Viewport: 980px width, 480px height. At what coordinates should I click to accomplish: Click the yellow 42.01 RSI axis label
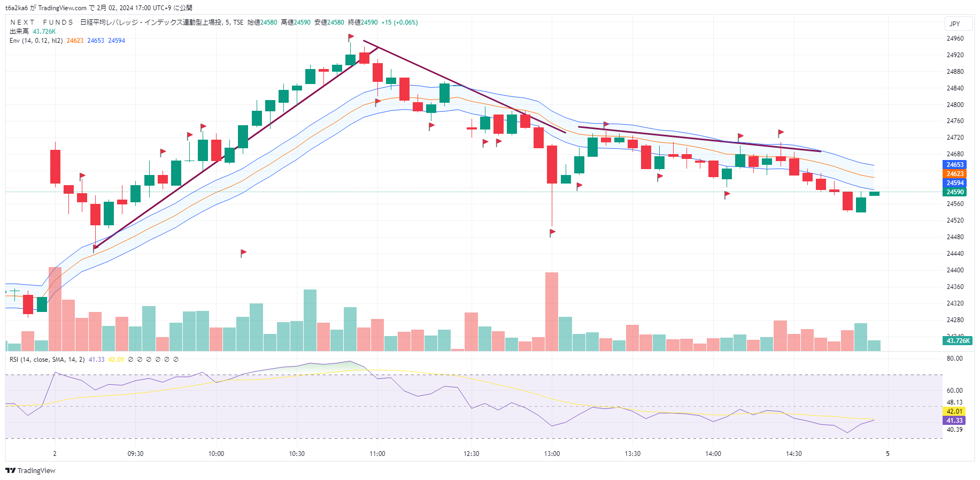coord(954,412)
